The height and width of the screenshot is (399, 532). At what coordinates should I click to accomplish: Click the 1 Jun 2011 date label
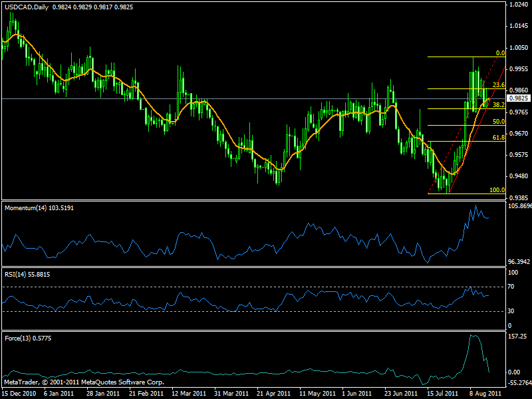357,394
